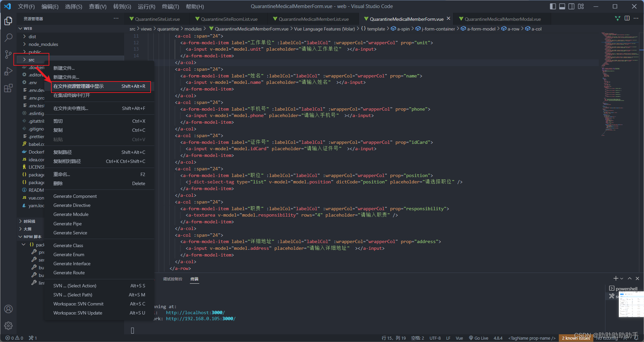Toggle bottom panel layout icon
The height and width of the screenshot is (342, 644).
tap(562, 6)
